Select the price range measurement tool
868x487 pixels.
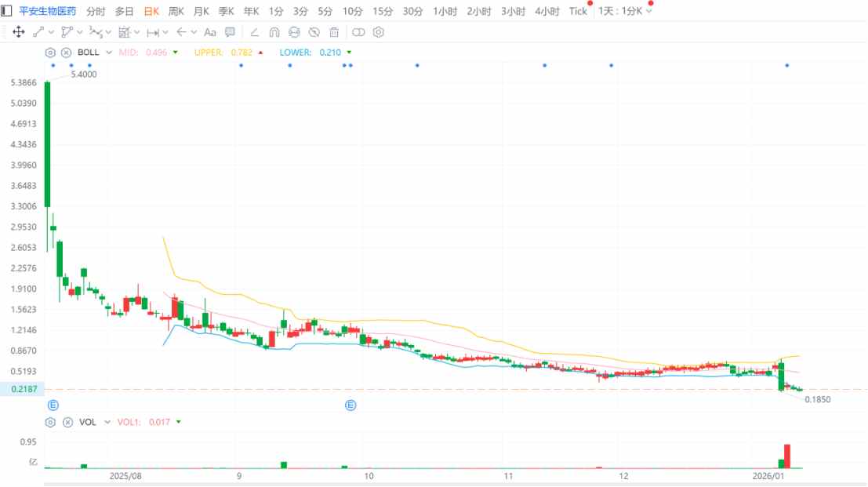(x=125, y=32)
